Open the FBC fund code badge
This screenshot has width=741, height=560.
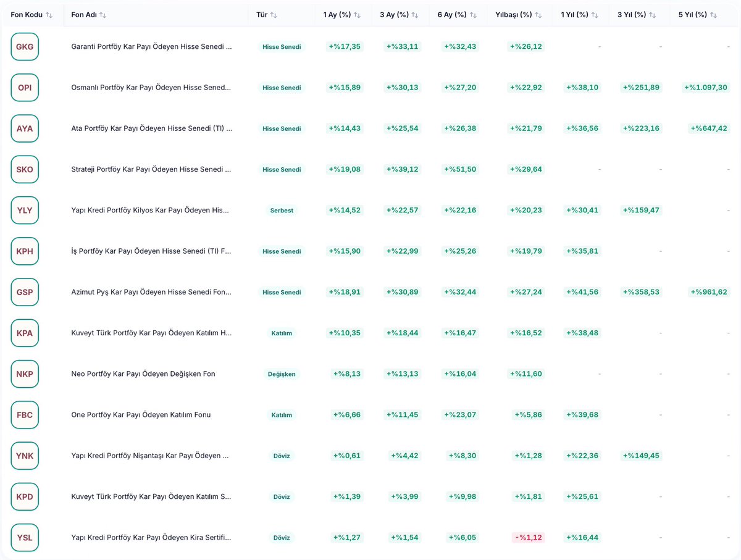pos(25,415)
